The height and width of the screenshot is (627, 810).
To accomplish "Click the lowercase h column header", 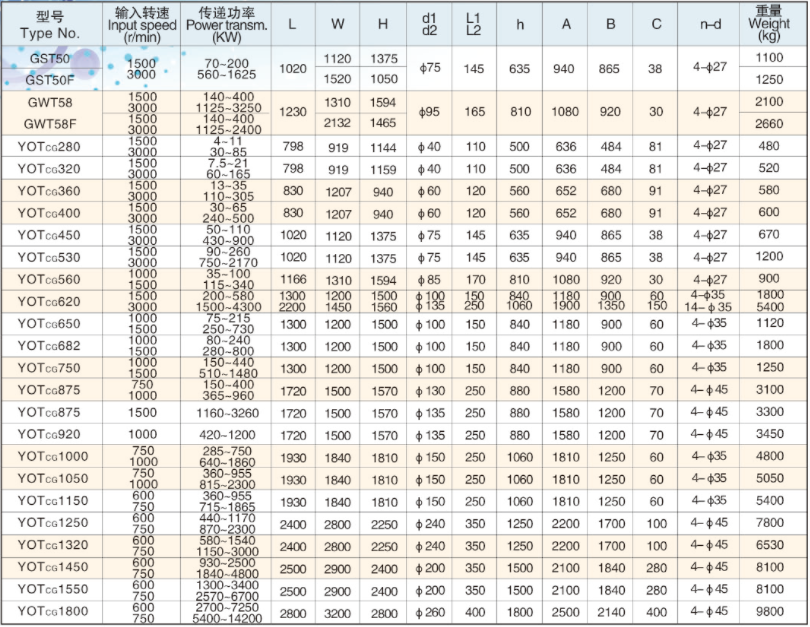I will coord(520,25).
